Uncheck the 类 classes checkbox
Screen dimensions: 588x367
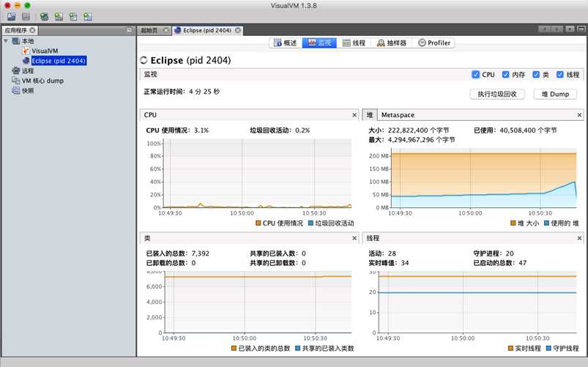[536, 74]
